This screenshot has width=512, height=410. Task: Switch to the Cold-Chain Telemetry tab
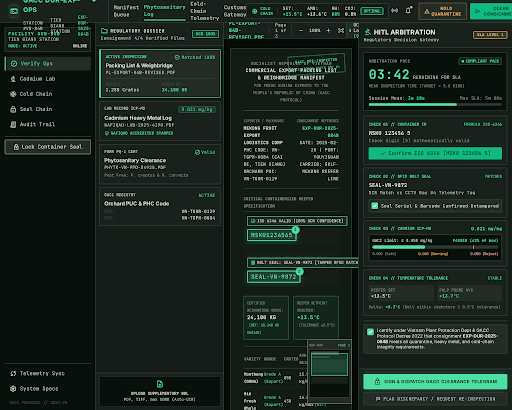(x=204, y=11)
